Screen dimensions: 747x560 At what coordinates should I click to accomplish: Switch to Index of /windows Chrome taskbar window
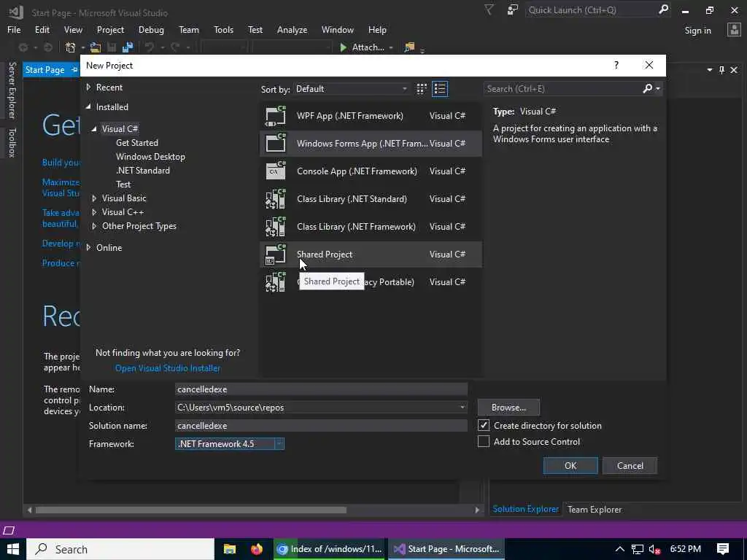point(330,549)
